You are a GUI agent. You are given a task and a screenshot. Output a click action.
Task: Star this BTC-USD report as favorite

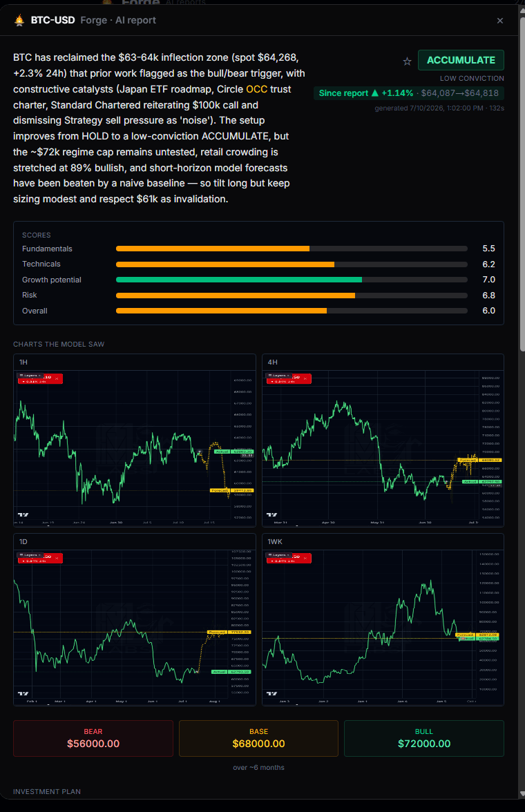pos(408,61)
